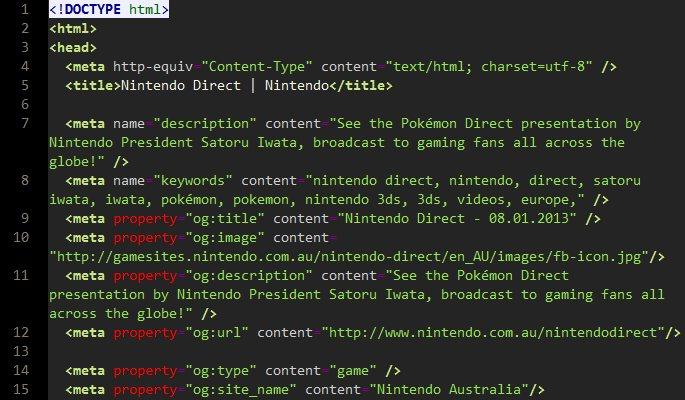This screenshot has width=685, height=400.
Task: Click the fb-icon.jpg image URL
Action: pos(354,256)
